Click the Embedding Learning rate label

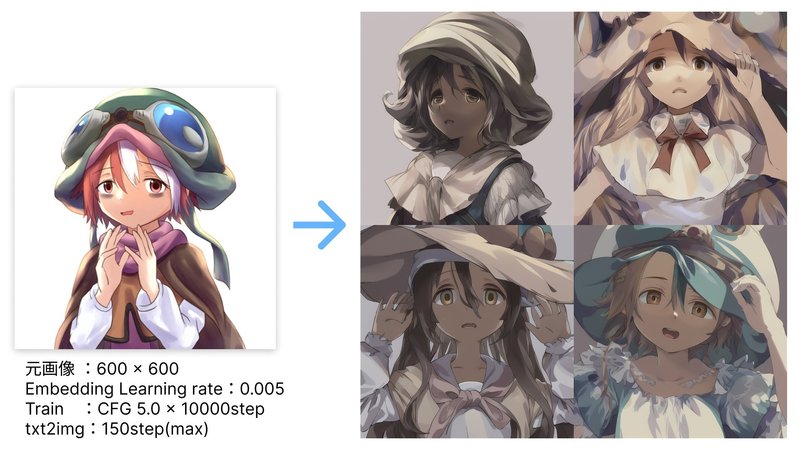[124, 389]
